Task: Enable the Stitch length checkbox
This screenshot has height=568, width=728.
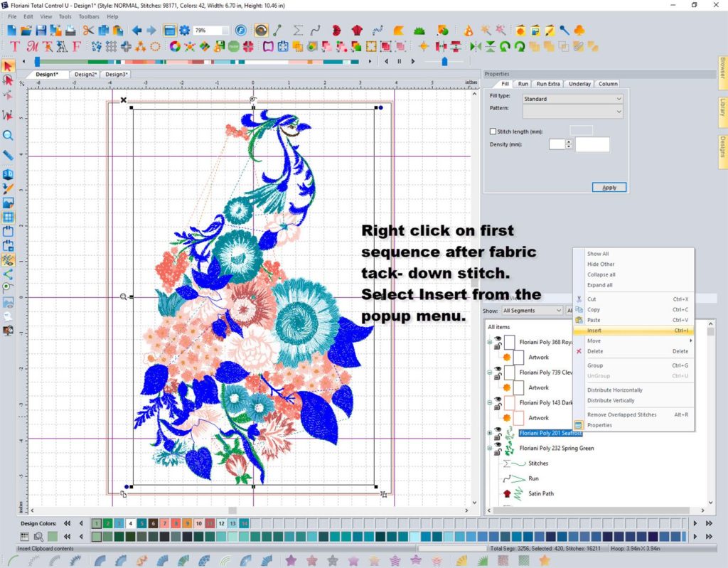Action: coord(493,132)
